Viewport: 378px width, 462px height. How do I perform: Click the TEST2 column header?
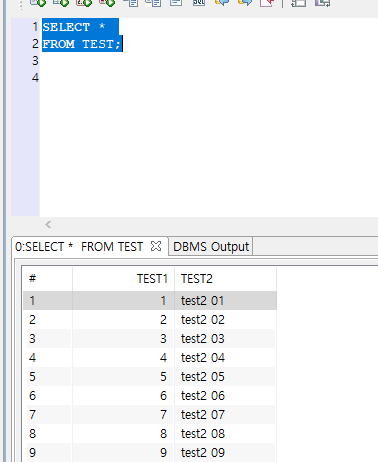pyautogui.click(x=225, y=279)
